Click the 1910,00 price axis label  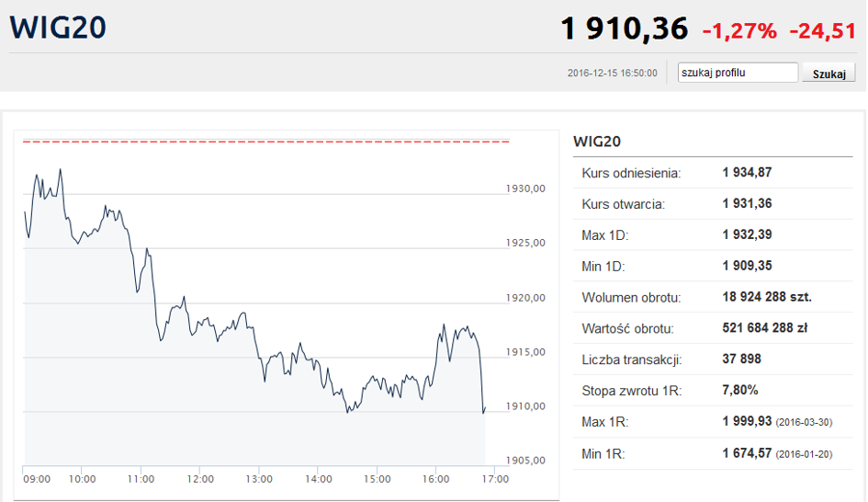525,406
